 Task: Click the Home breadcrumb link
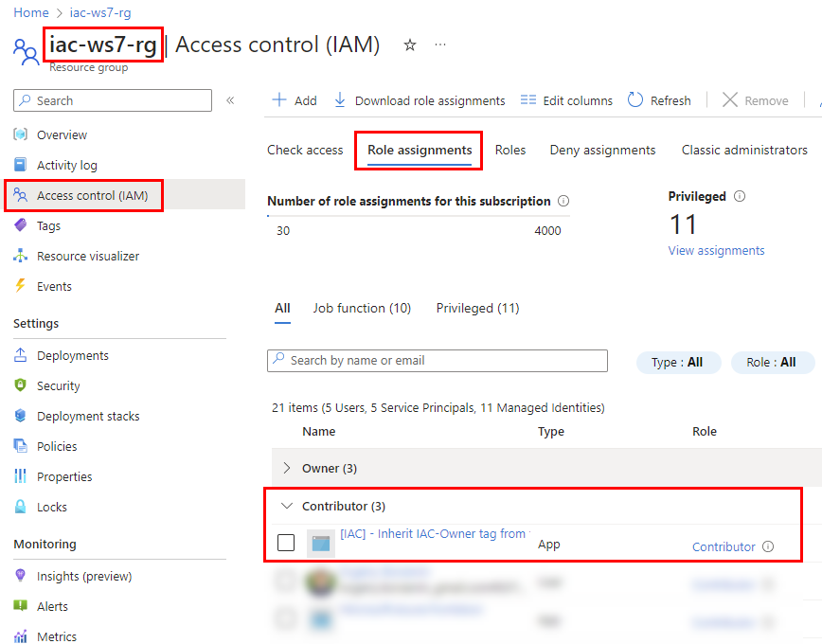point(30,12)
